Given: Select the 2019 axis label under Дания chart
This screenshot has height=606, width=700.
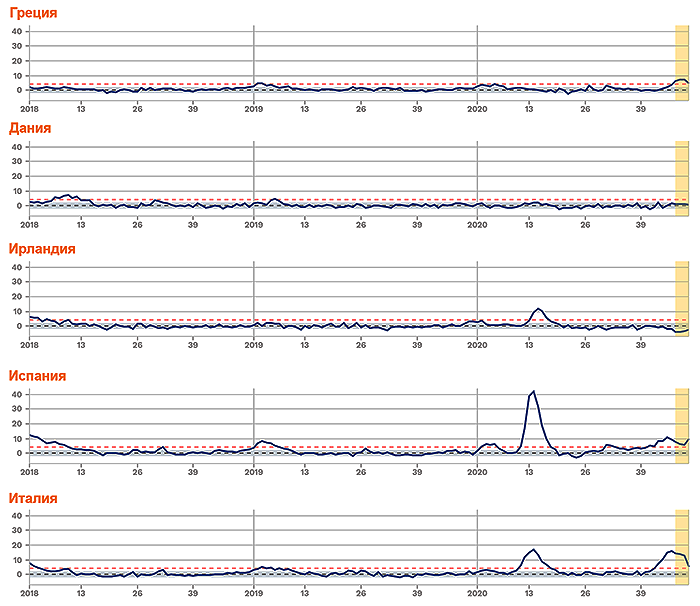Looking at the screenshot, I should (254, 225).
